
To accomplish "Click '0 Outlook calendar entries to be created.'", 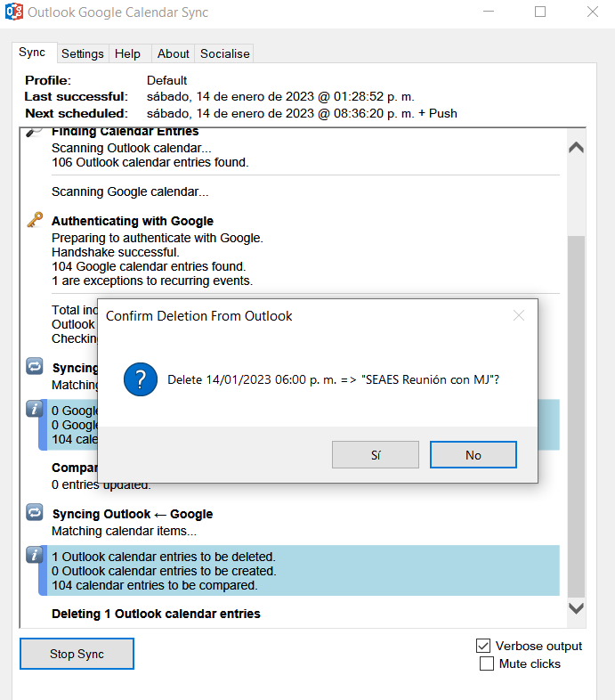I will click(164, 571).
